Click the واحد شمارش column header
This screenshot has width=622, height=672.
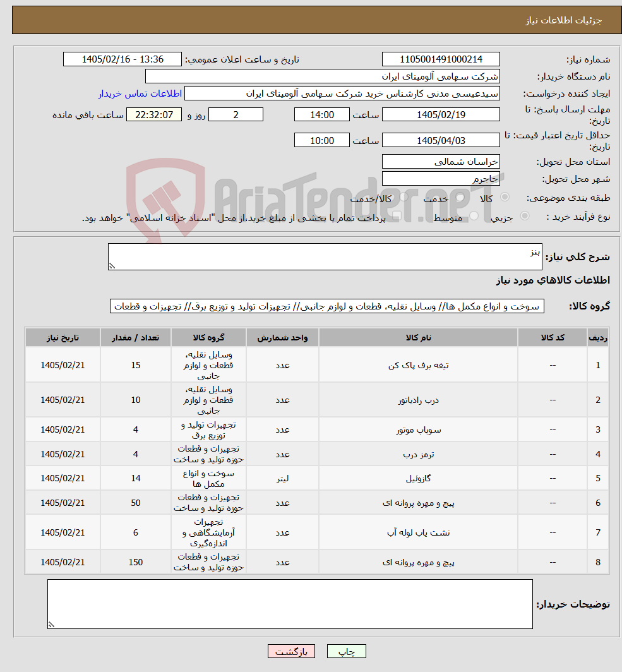click(282, 337)
